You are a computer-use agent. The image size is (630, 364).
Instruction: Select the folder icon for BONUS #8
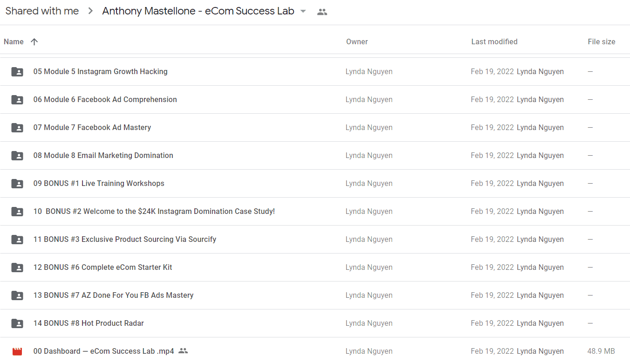point(17,323)
